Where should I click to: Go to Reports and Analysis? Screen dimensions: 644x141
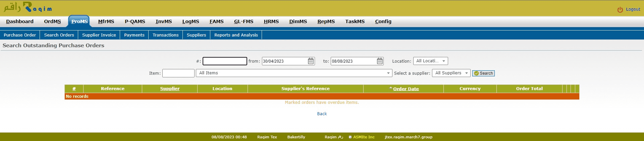coord(236,35)
